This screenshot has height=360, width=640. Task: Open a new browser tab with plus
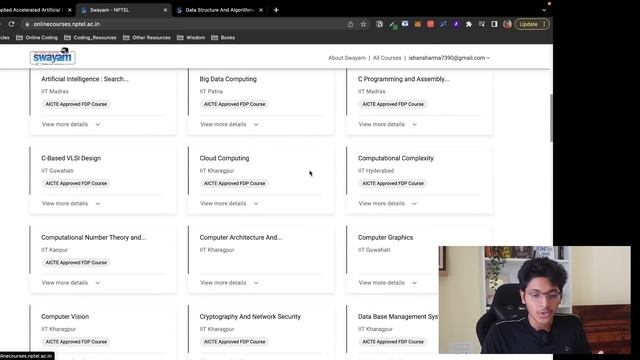[x=276, y=10]
